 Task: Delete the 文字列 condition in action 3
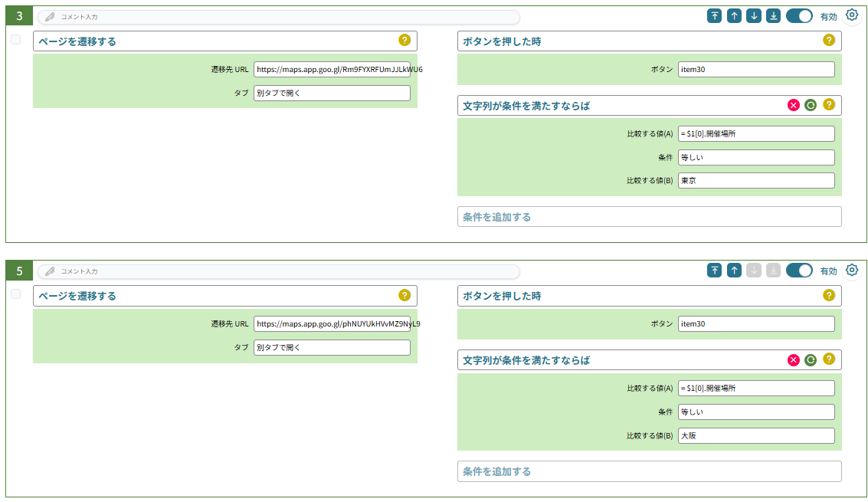coord(793,105)
